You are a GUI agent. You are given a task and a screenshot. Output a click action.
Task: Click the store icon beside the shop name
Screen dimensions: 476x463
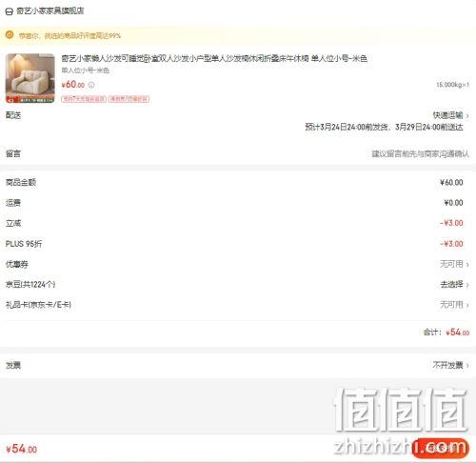[10, 11]
